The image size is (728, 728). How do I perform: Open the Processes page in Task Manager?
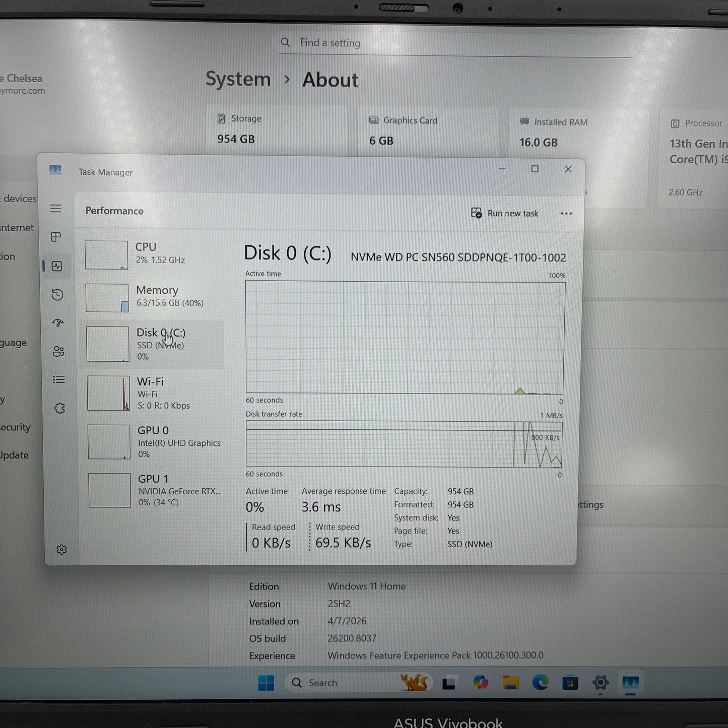coord(57,237)
